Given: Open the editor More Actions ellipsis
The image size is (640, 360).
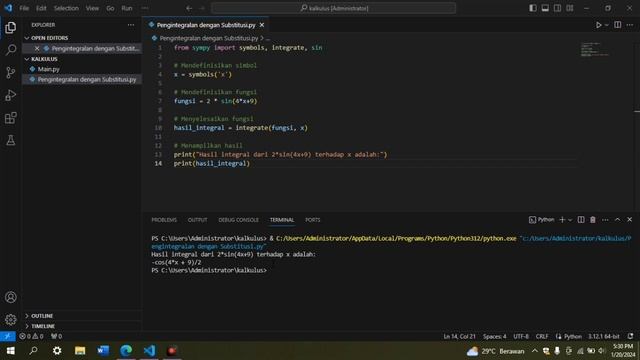Looking at the screenshot, I should (x=630, y=25).
